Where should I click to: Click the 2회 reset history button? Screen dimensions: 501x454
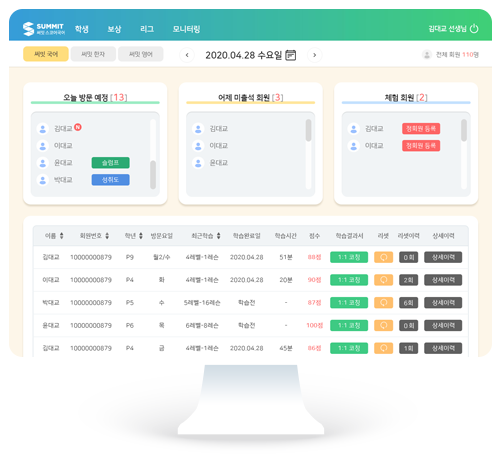click(x=409, y=280)
